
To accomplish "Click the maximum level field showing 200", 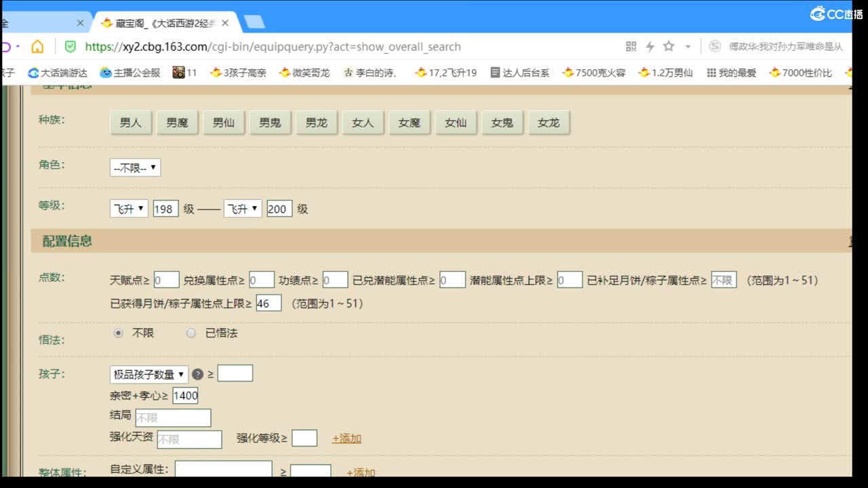I will click(279, 209).
